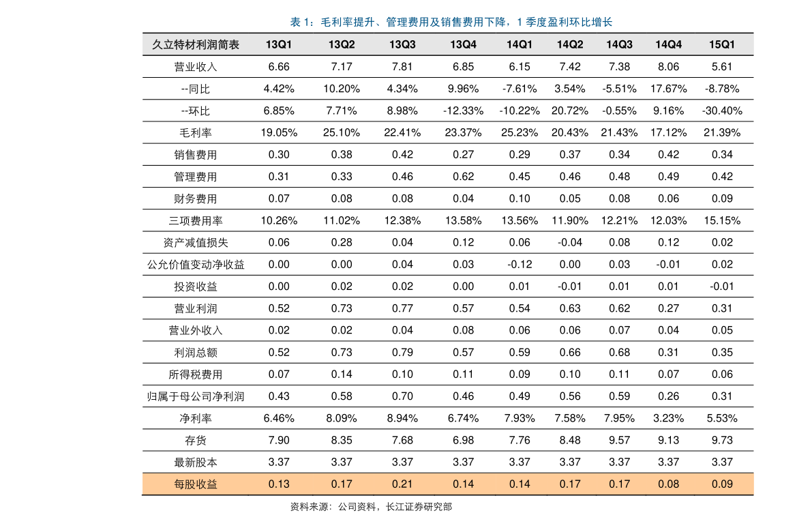The width and height of the screenshot is (812, 526).
Task: Select the 13Q3 column header
Action: (x=402, y=44)
